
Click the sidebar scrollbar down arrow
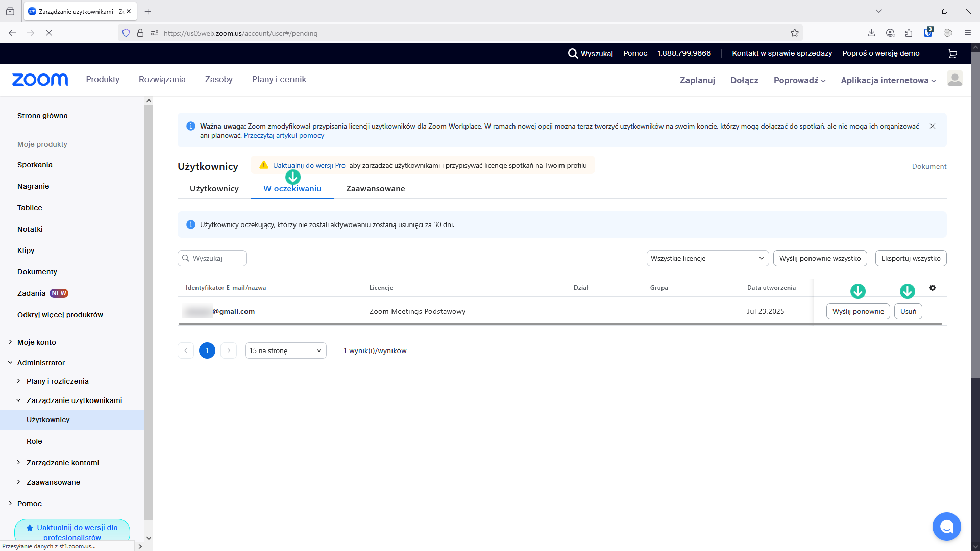click(x=149, y=538)
